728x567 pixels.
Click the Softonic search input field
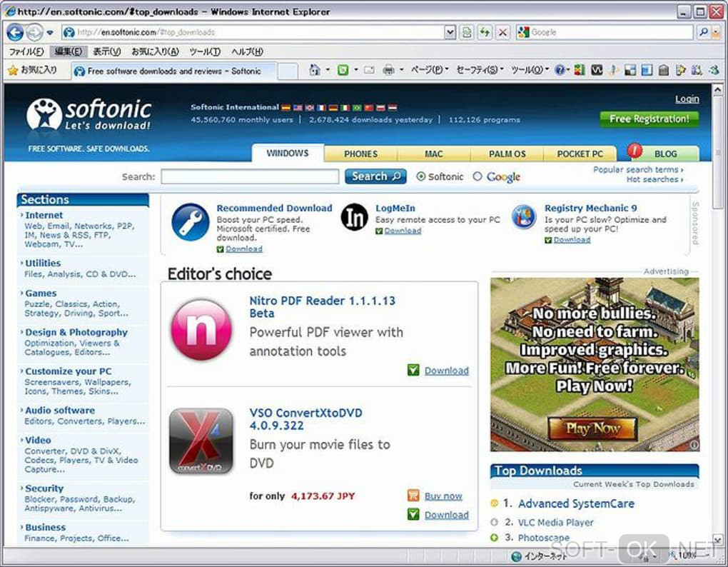pyautogui.click(x=250, y=176)
